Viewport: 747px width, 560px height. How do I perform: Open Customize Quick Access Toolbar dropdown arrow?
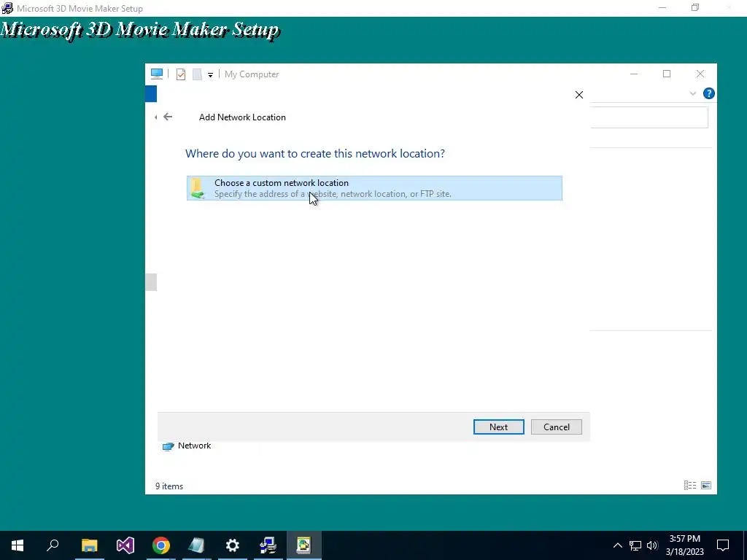(x=210, y=75)
